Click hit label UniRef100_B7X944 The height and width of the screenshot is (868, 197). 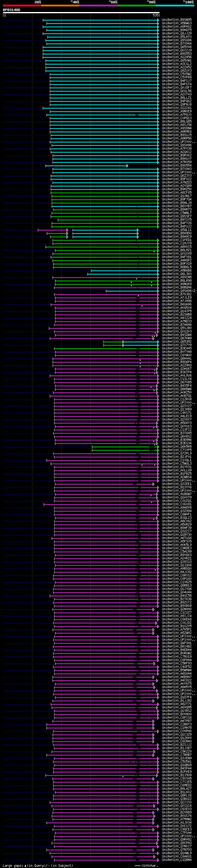point(177,43)
